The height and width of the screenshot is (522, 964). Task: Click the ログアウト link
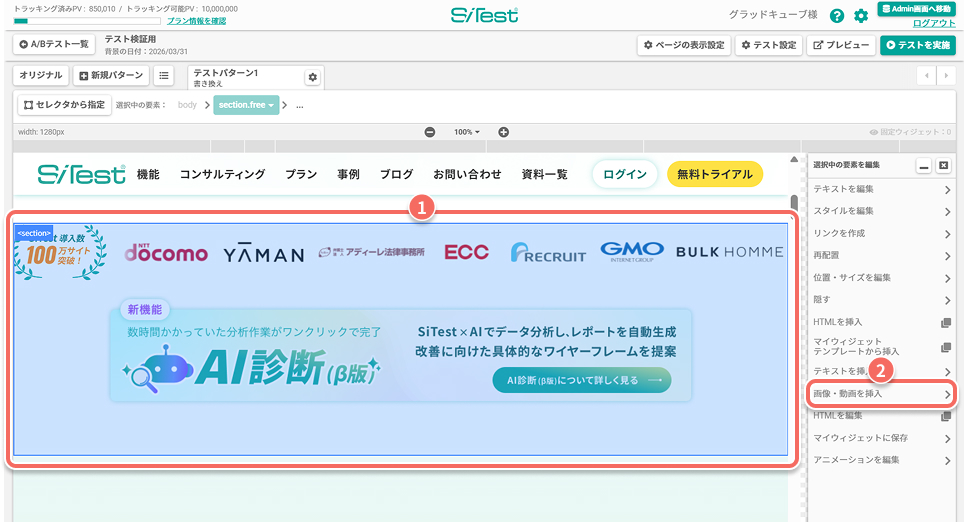pyautogui.click(x=934, y=23)
